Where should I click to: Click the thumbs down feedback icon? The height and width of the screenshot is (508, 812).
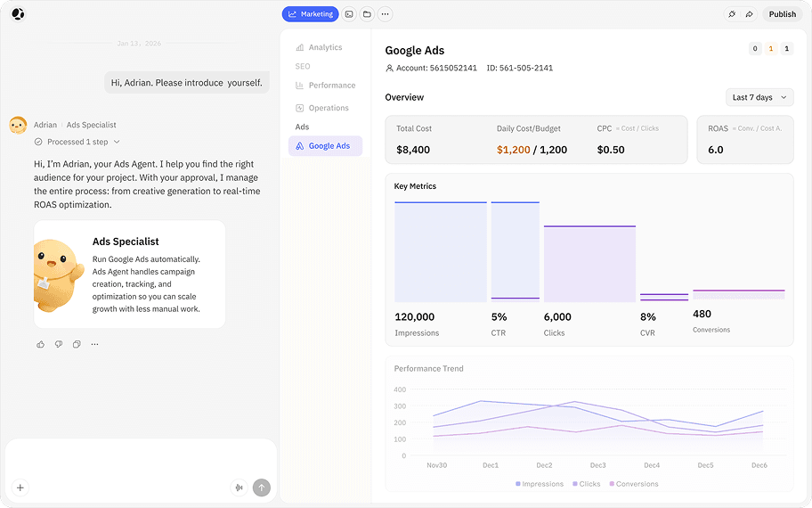coord(59,344)
